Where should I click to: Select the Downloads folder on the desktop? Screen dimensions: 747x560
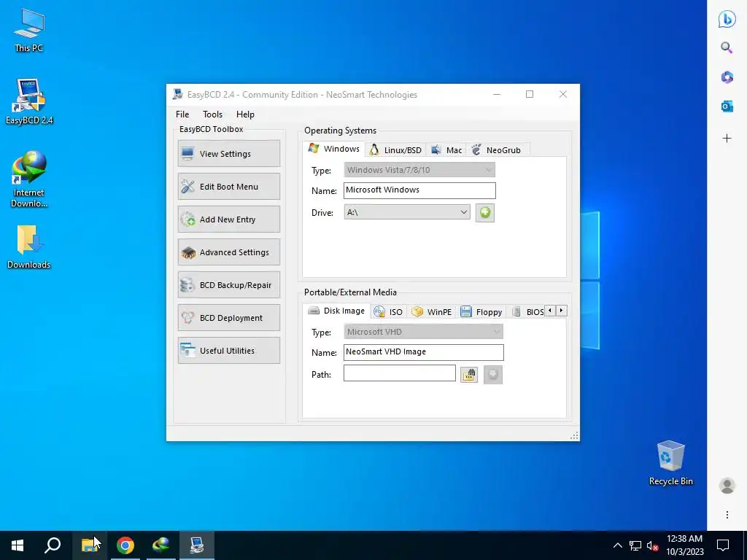click(x=29, y=247)
